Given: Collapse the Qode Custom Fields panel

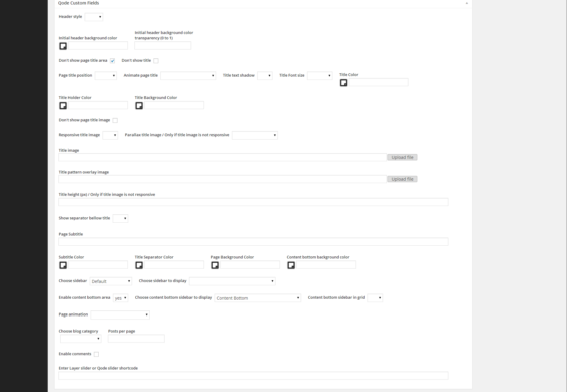Looking at the screenshot, I should point(467,3).
